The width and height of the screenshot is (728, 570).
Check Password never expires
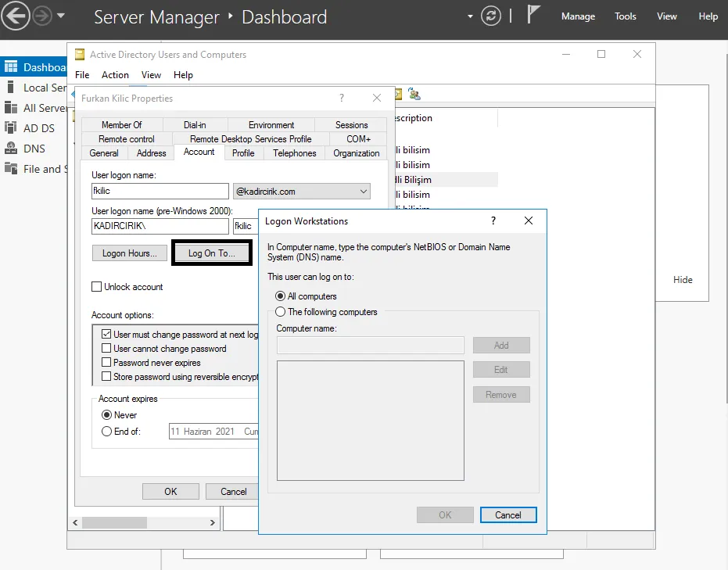(106, 363)
